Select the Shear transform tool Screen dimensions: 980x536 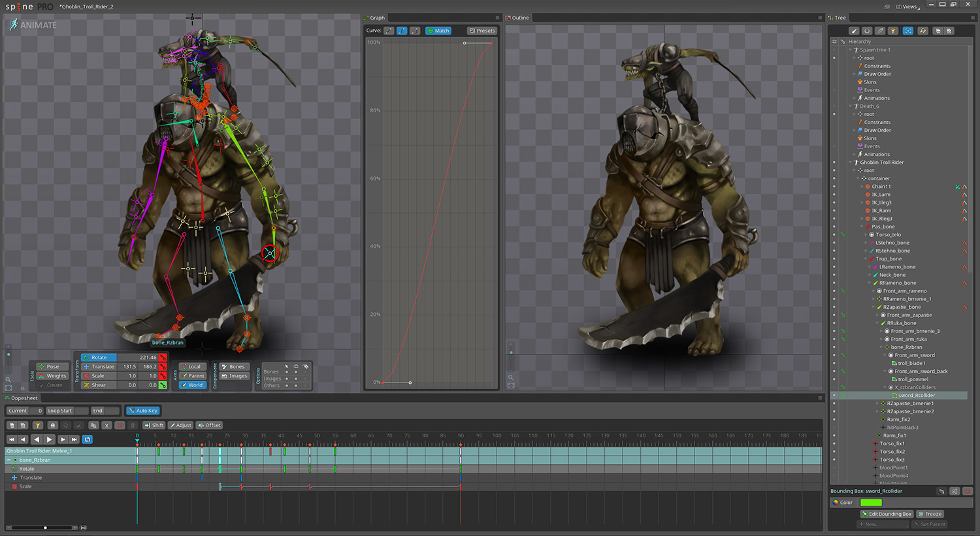point(99,385)
